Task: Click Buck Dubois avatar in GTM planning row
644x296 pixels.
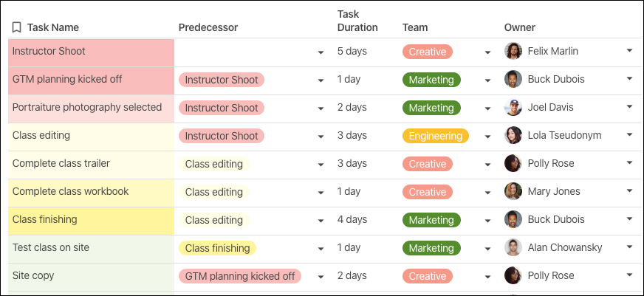Action: click(x=513, y=80)
